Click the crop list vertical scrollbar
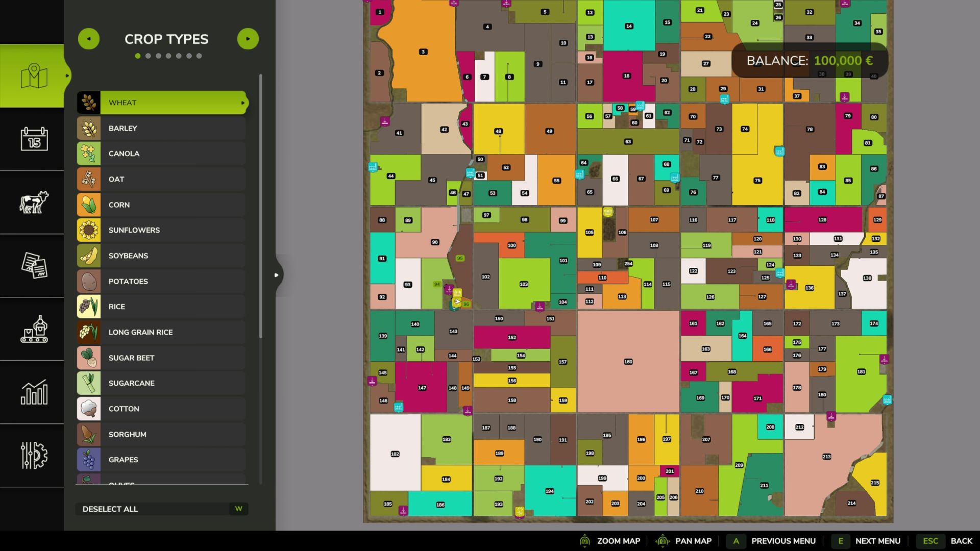 click(x=261, y=204)
